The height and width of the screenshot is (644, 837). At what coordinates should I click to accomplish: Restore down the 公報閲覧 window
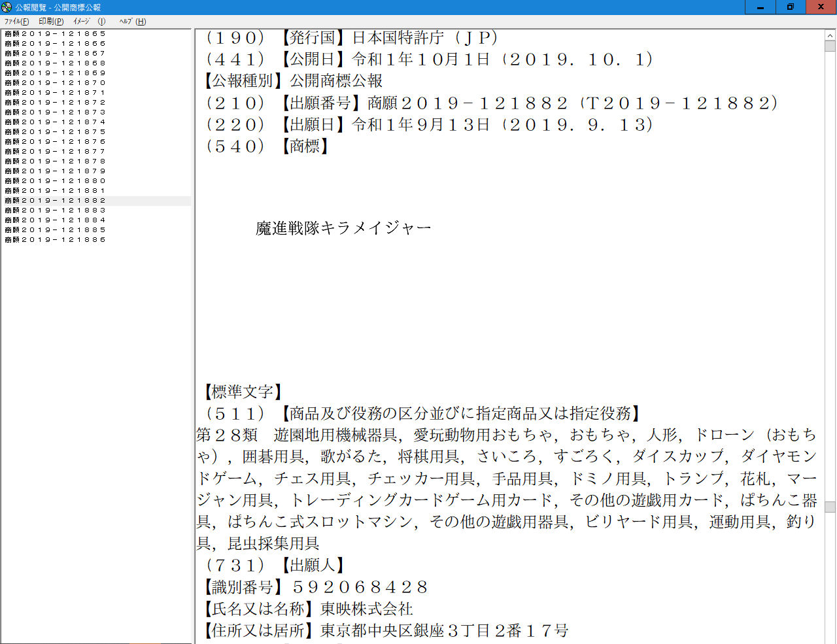791,7
